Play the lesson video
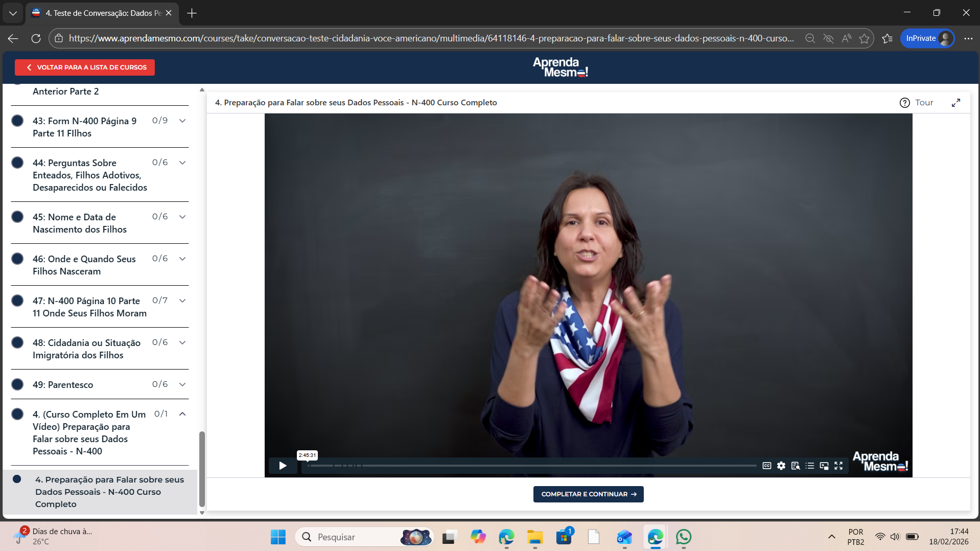The height and width of the screenshot is (551, 980). click(x=283, y=466)
